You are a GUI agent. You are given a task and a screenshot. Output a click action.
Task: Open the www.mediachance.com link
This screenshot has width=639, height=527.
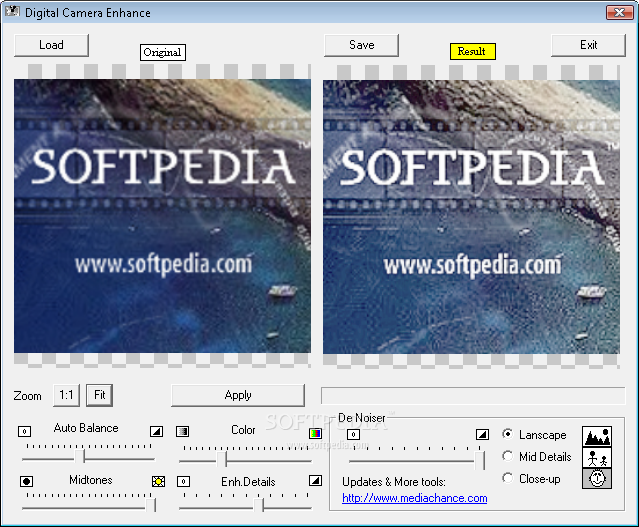pos(414,498)
